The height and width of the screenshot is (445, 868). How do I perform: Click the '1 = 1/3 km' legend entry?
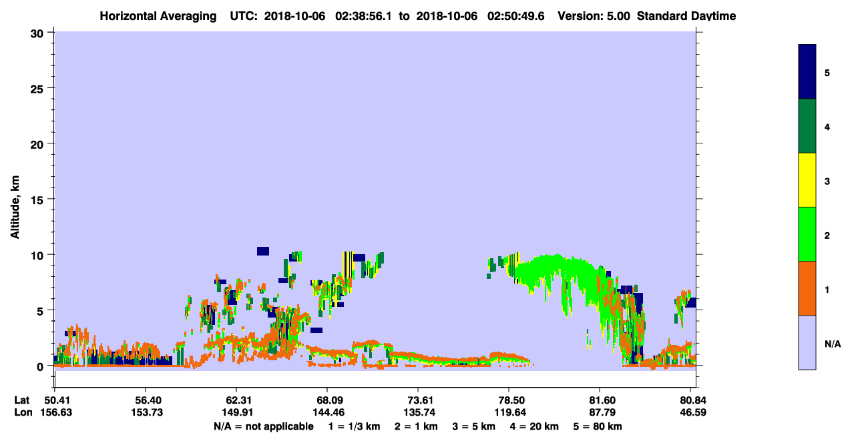coord(353,426)
